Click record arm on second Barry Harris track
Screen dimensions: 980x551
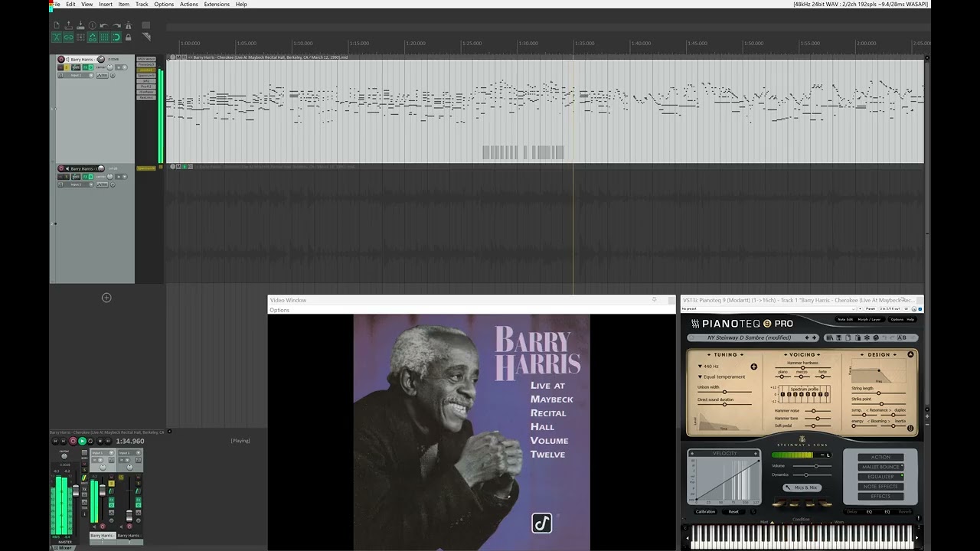pos(61,168)
